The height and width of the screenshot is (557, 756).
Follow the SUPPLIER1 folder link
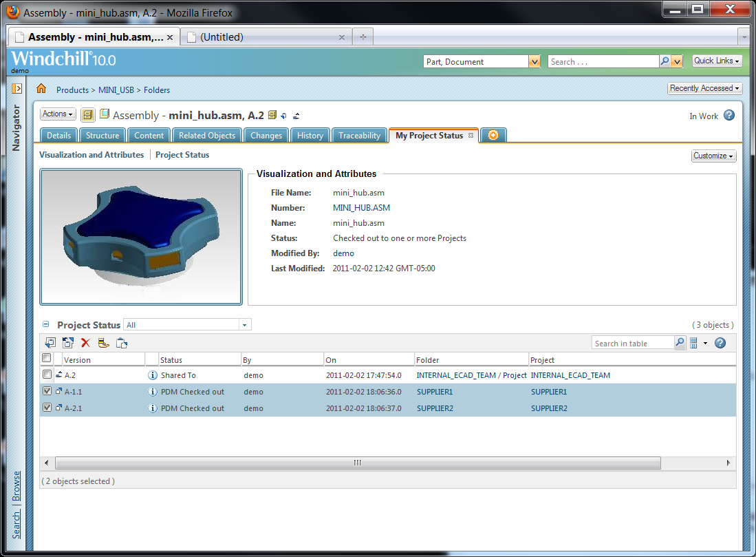click(x=434, y=390)
